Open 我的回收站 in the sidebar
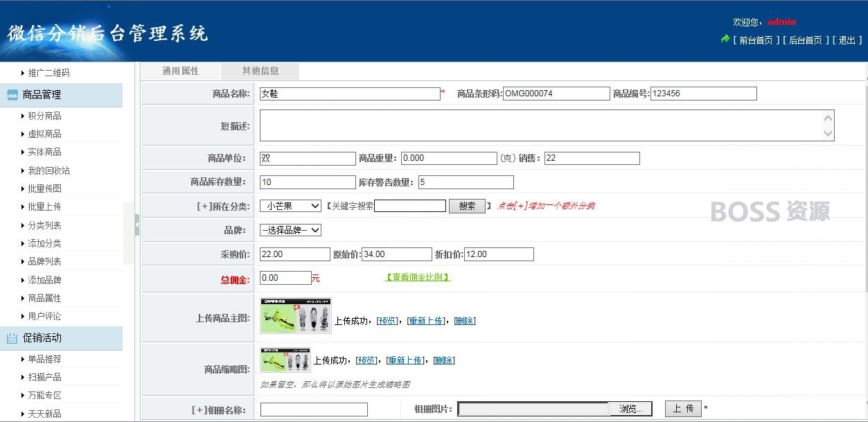 point(48,170)
